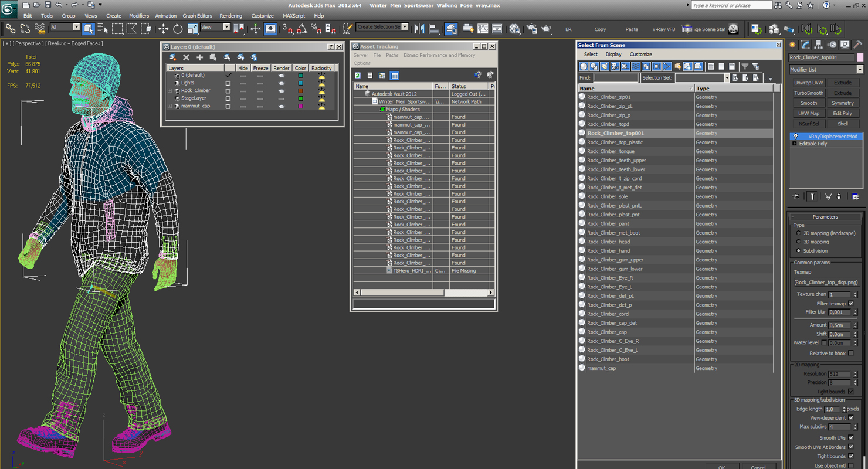Click the mammut_cap layer color swatch
The image size is (868, 469).
click(300, 106)
